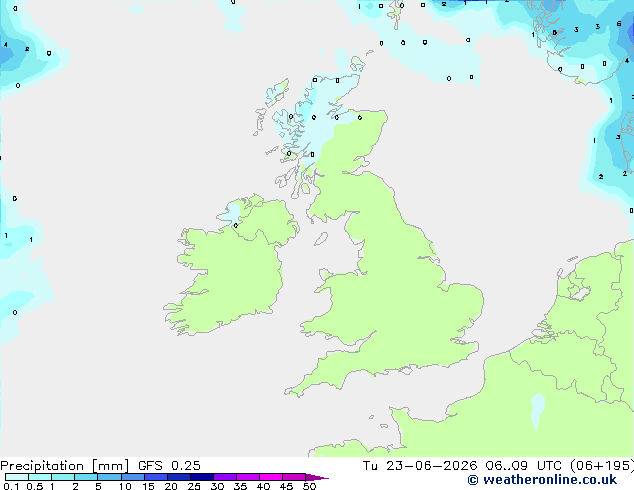Image resolution: width=634 pixels, height=490 pixels.
Task: Click the 'GFS 0.25' model label
Action: [169, 466]
